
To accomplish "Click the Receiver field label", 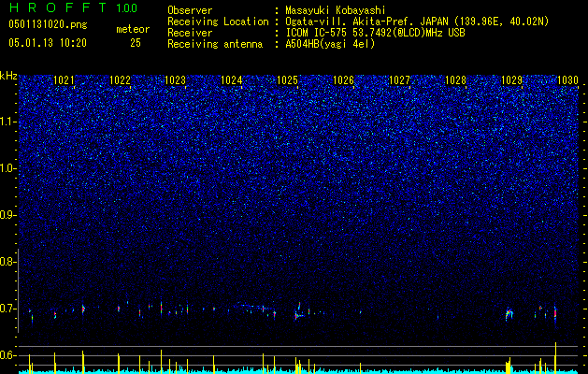I will point(190,33).
